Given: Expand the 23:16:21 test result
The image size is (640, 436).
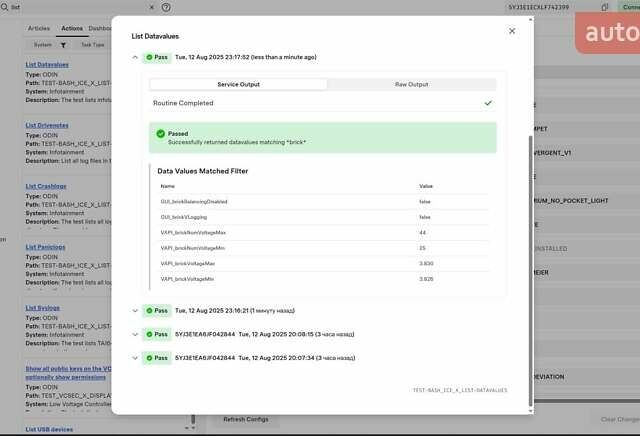Looking at the screenshot, I should pyautogui.click(x=135, y=311).
